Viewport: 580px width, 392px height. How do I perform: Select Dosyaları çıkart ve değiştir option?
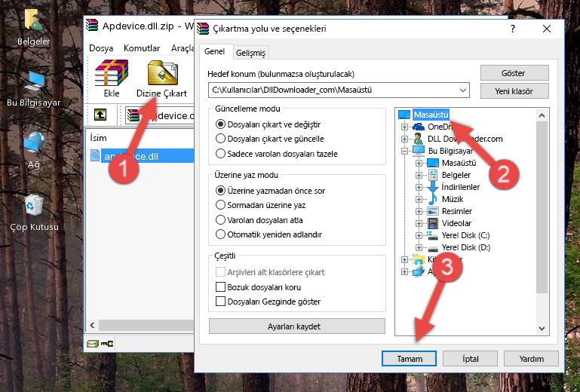tap(220, 124)
